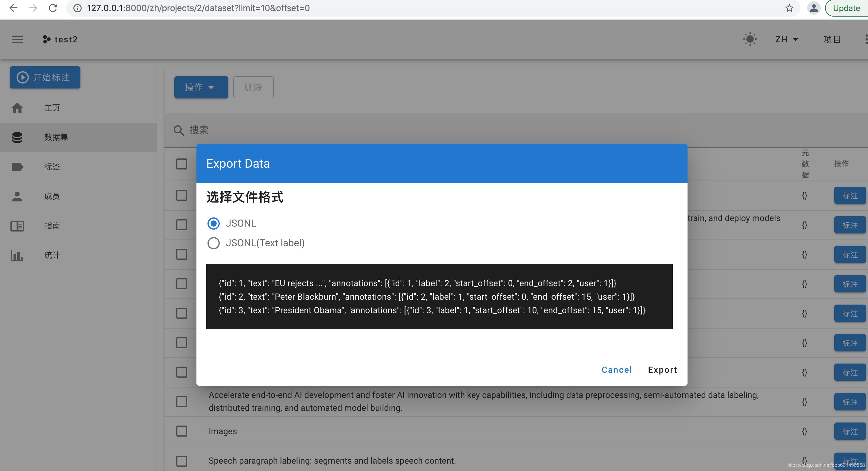The width and height of the screenshot is (868, 471).
Task: Select JSONL(Text label) format option
Action: point(213,243)
